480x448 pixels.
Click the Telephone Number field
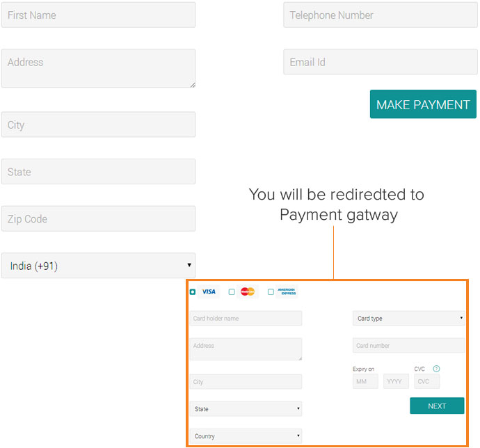381,15
